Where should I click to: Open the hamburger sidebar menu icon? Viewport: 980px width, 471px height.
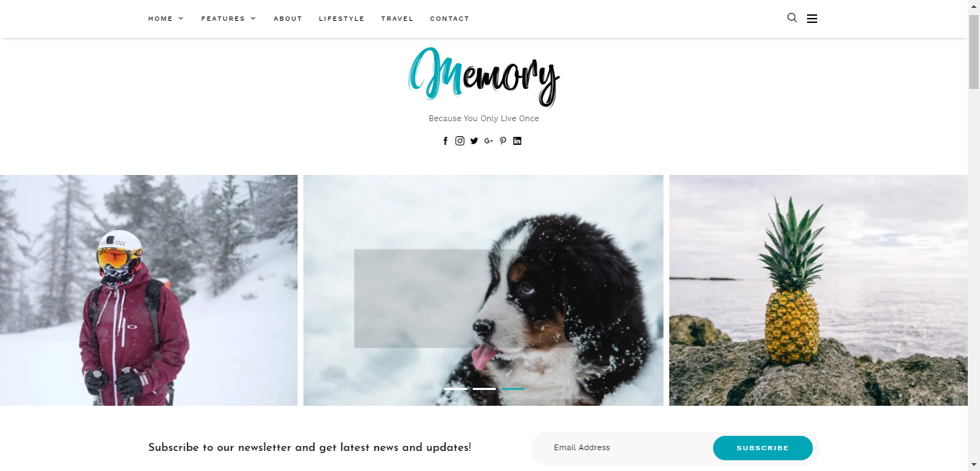click(812, 19)
